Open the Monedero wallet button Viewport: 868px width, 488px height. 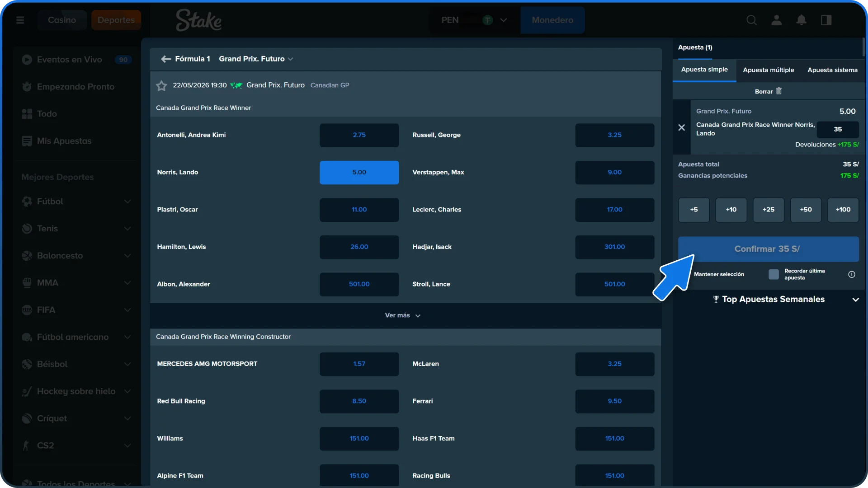(552, 20)
